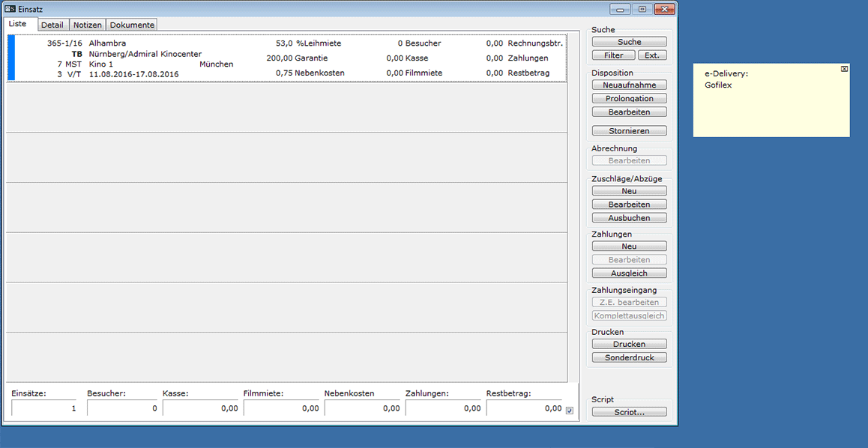868x448 pixels.
Task: Click the Ausgleich button
Action: pyautogui.click(x=629, y=273)
